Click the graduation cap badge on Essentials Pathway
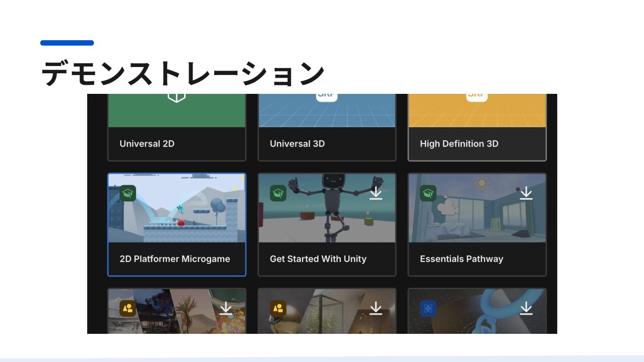644x362 pixels. click(428, 193)
